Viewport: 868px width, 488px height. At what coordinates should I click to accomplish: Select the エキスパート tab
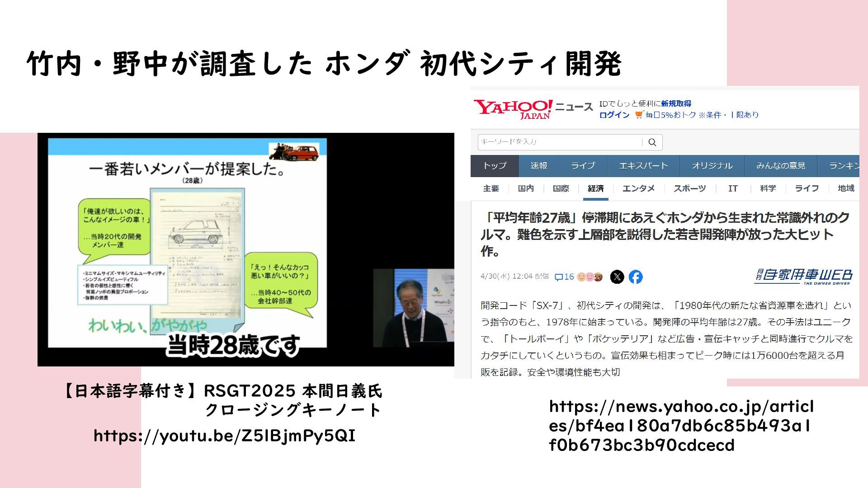click(643, 166)
